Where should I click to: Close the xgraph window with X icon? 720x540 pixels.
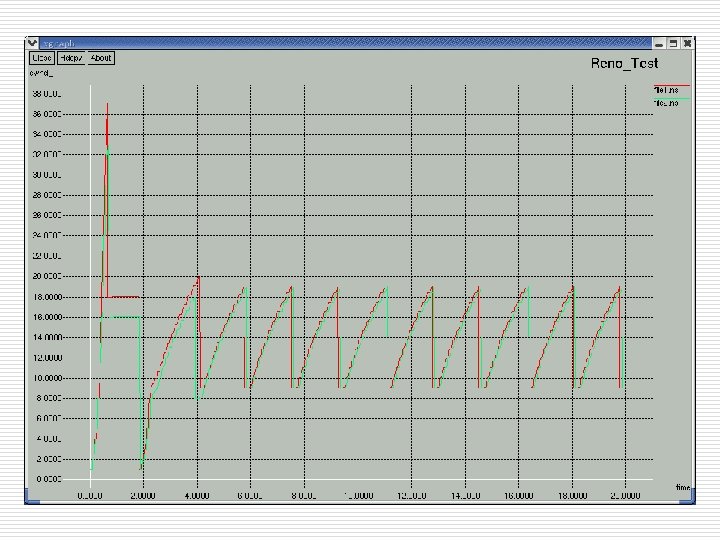(687, 44)
